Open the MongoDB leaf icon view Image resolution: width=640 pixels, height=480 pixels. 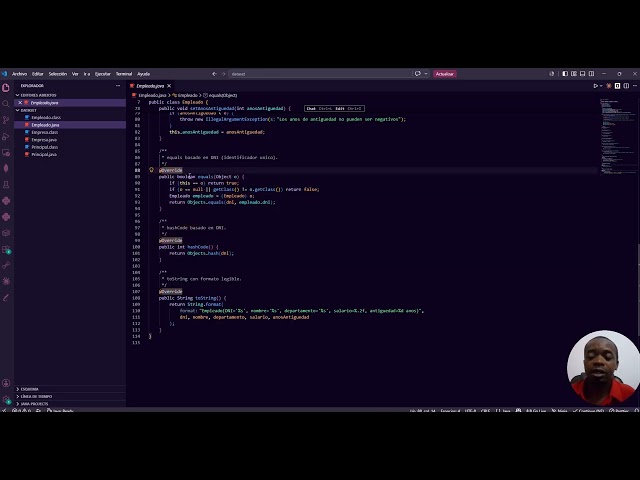pos(6,169)
